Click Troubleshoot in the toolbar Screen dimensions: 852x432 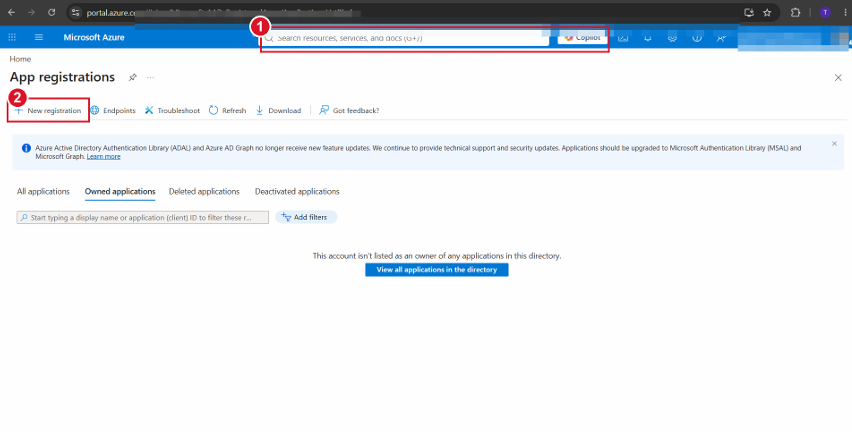172,110
